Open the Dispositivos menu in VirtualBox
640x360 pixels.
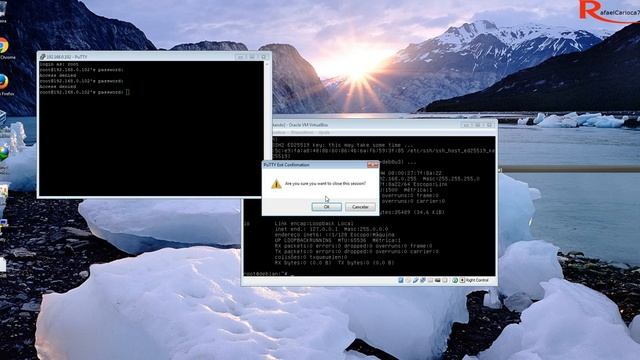[302, 132]
